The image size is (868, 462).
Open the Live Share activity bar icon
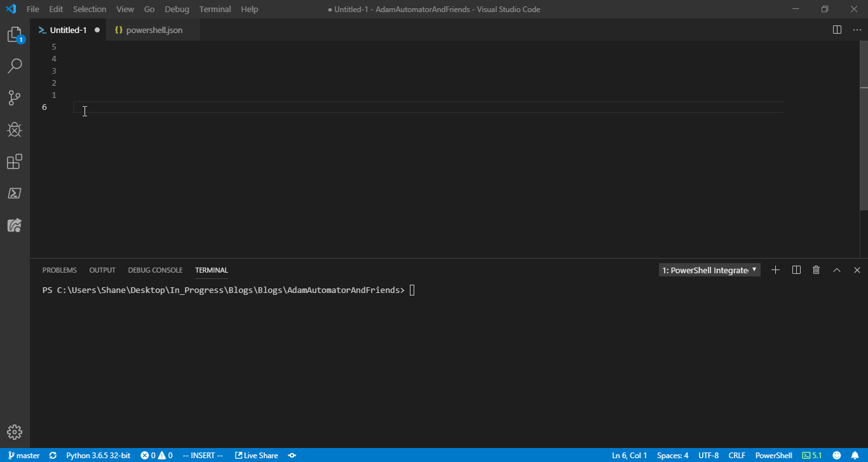(x=15, y=225)
